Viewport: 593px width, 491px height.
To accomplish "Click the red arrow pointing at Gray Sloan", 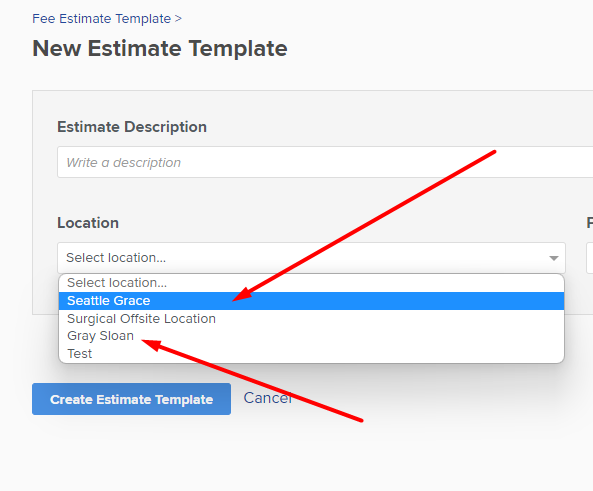I will coord(252,381).
